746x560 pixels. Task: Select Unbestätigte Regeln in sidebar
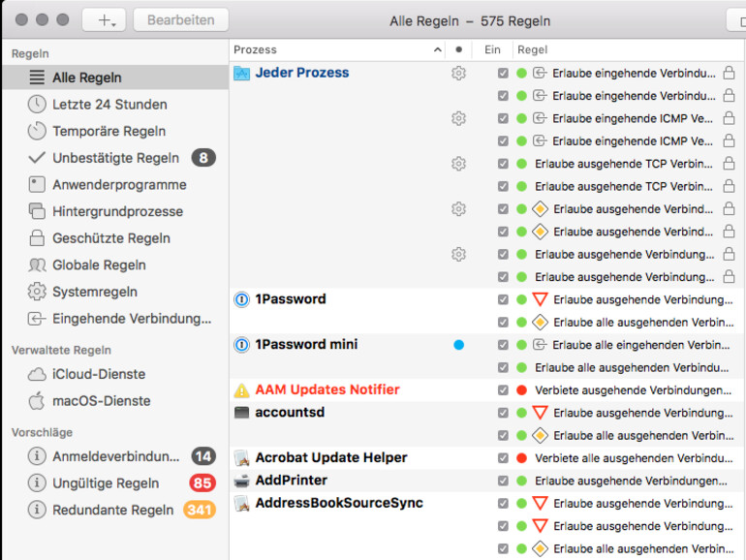pyautogui.click(x=115, y=158)
